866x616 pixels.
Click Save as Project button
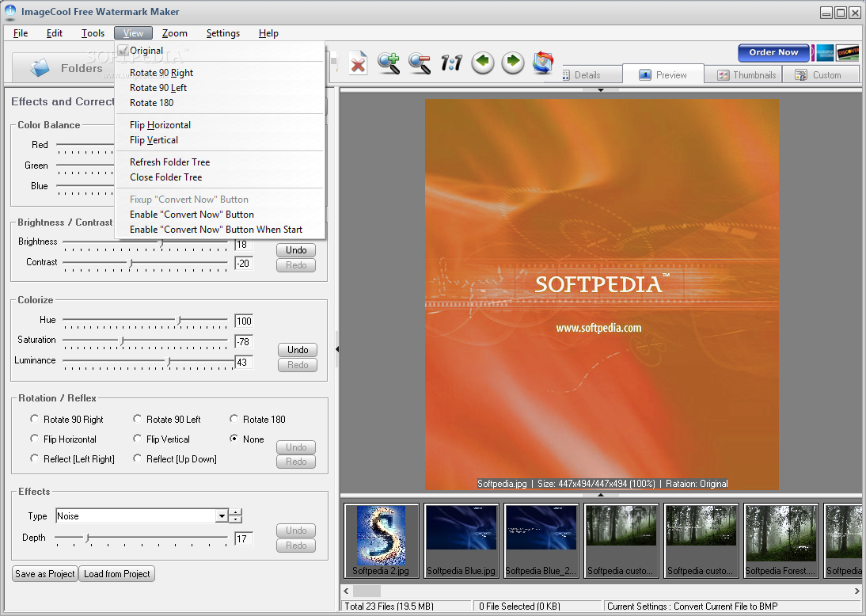click(x=45, y=573)
